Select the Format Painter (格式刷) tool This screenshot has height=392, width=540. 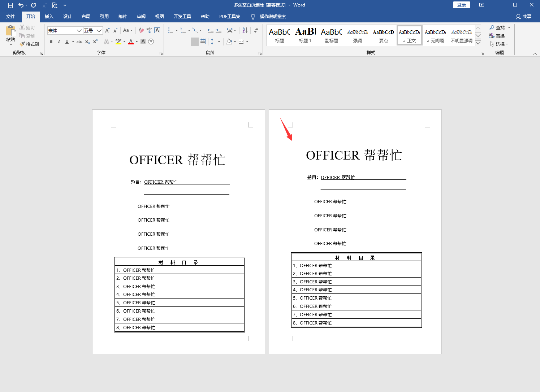[30, 44]
